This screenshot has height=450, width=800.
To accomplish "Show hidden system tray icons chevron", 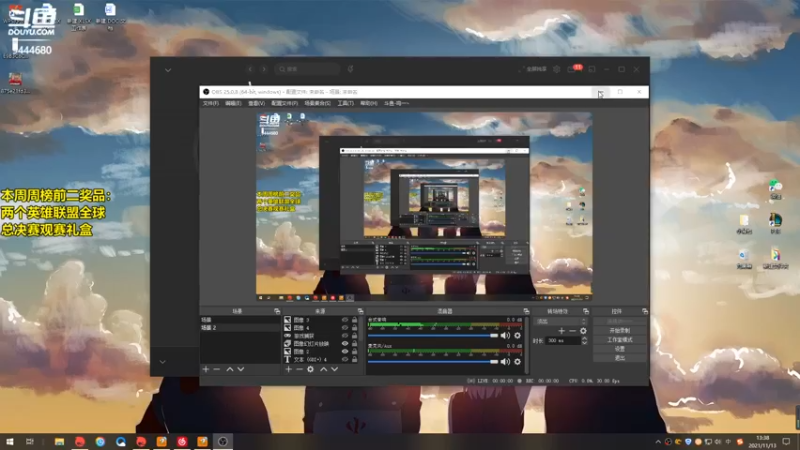I will point(658,442).
